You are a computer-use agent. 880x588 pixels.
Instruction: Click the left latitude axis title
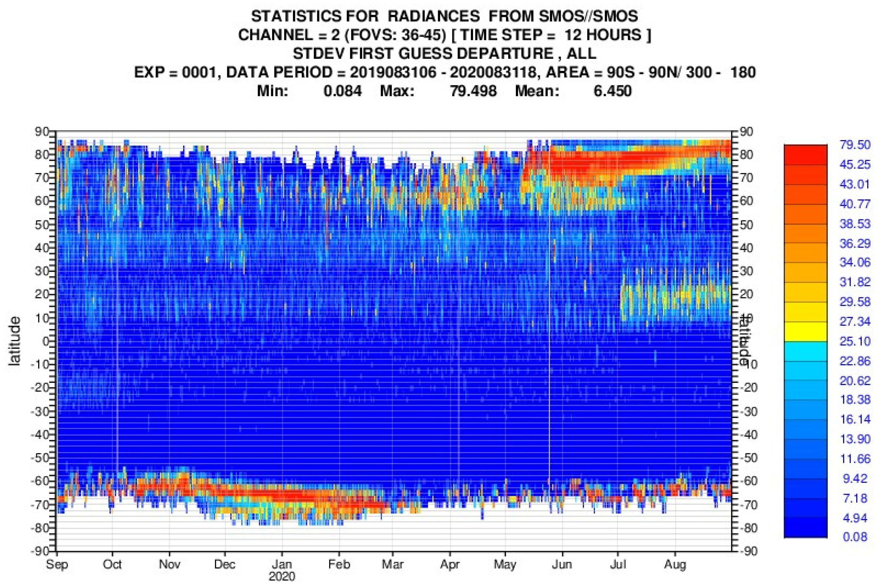(14, 341)
